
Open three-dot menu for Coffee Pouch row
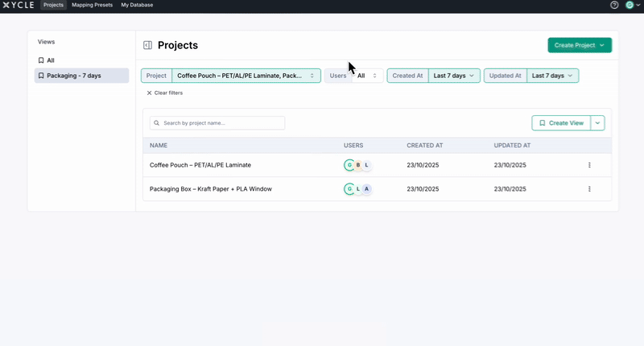589,165
